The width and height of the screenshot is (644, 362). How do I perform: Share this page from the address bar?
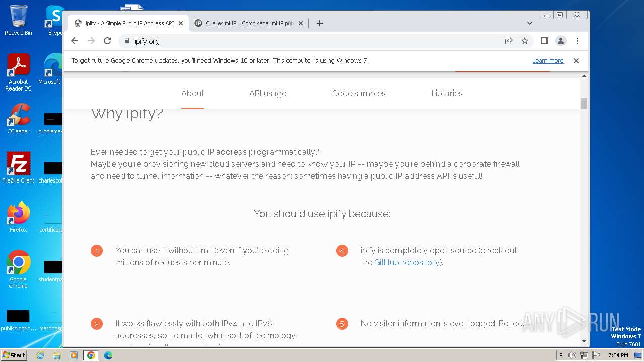pos(509,41)
